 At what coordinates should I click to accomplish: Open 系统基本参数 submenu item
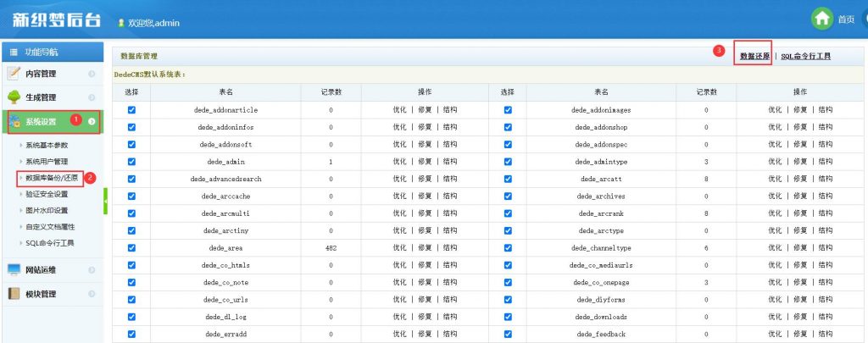47,146
